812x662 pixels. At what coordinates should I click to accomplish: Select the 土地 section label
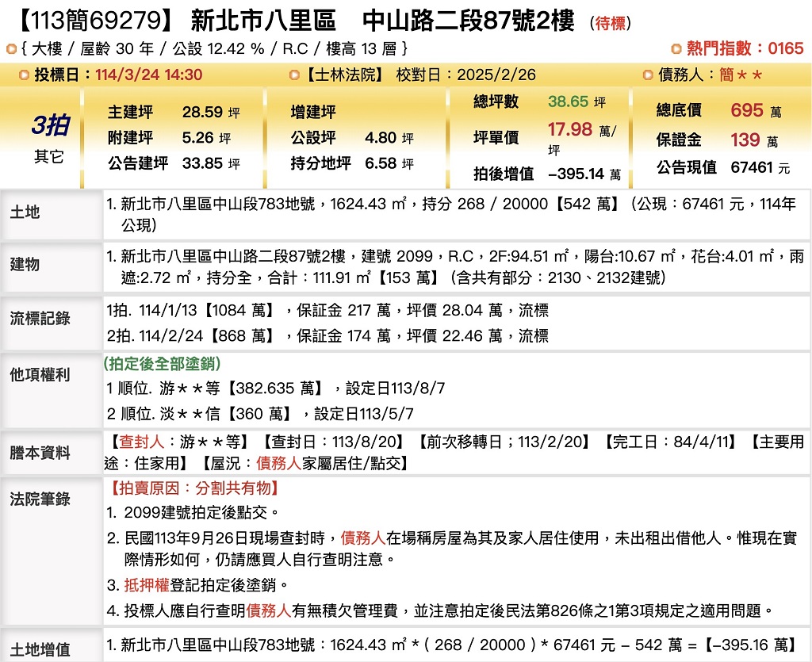(25, 212)
